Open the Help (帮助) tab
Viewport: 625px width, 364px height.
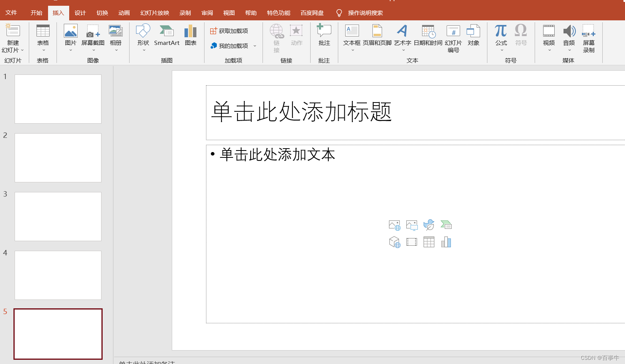[x=251, y=13]
